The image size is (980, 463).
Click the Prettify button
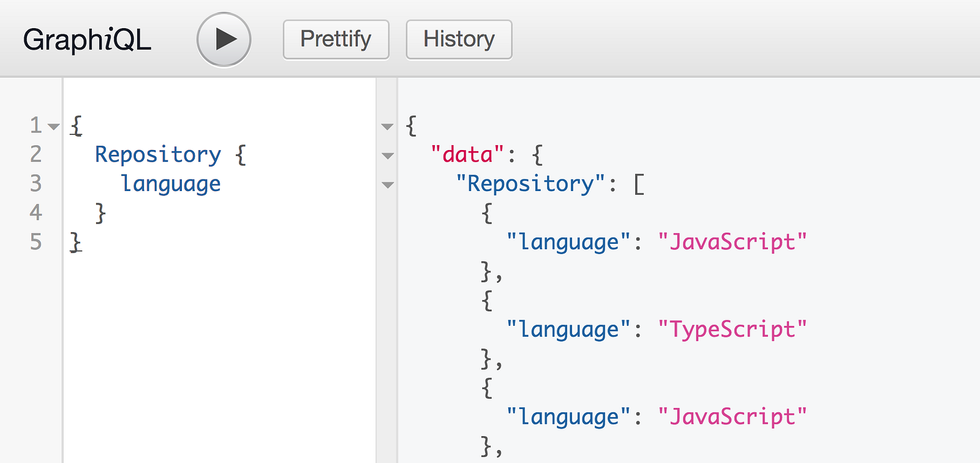coord(336,40)
